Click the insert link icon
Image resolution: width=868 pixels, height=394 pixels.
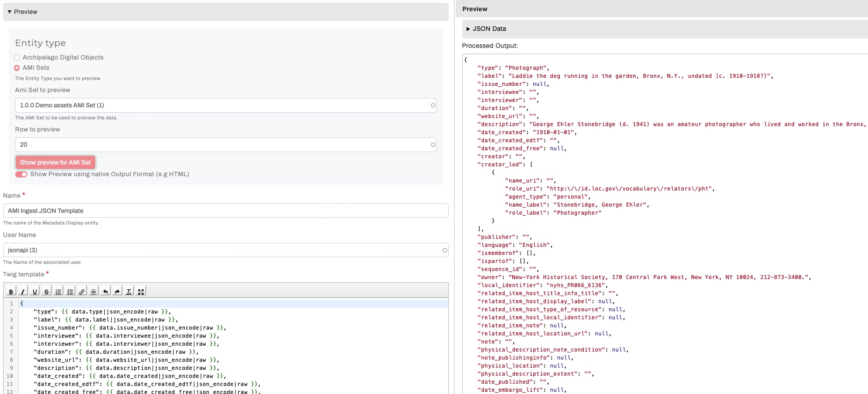coord(82,292)
